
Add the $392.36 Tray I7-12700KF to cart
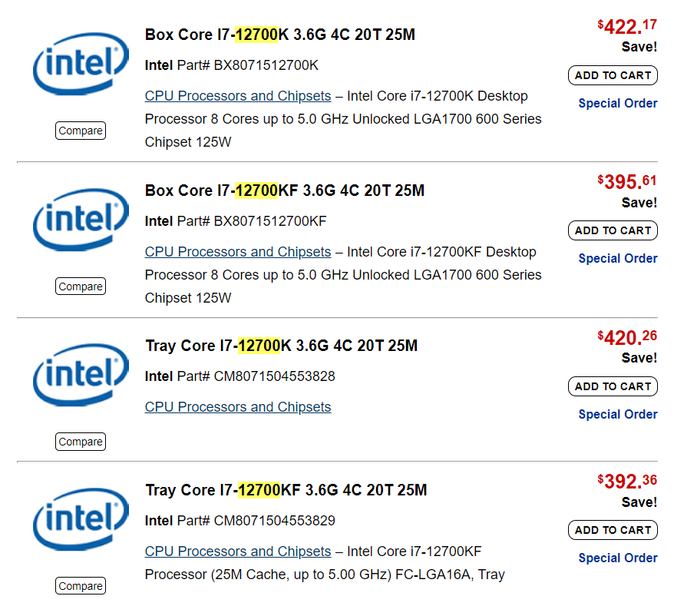613,530
